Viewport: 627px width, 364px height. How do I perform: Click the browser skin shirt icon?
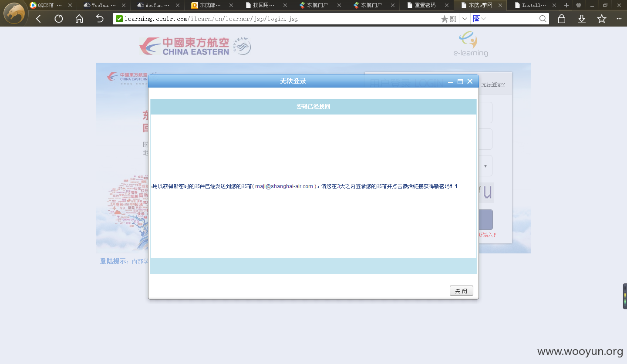tap(579, 5)
